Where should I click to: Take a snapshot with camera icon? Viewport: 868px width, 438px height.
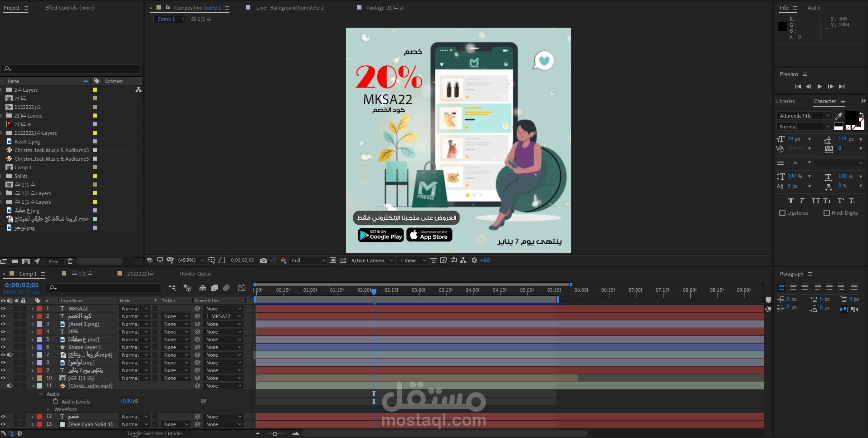(x=263, y=260)
